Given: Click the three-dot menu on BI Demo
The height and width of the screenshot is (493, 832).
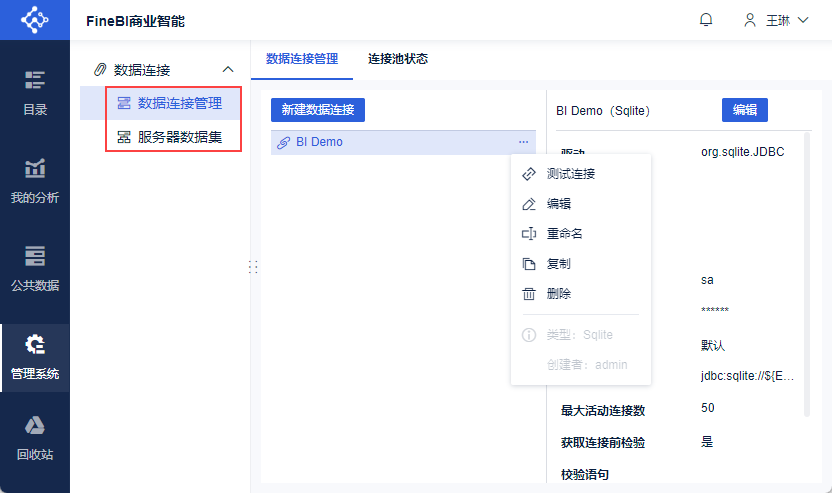Looking at the screenshot, I should (x=523, y=142).
